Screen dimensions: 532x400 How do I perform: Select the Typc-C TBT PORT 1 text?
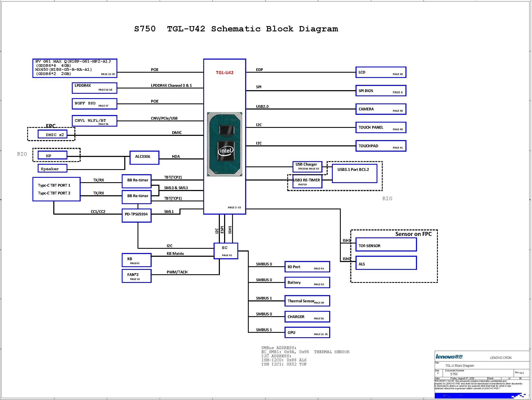click(54, 185)
